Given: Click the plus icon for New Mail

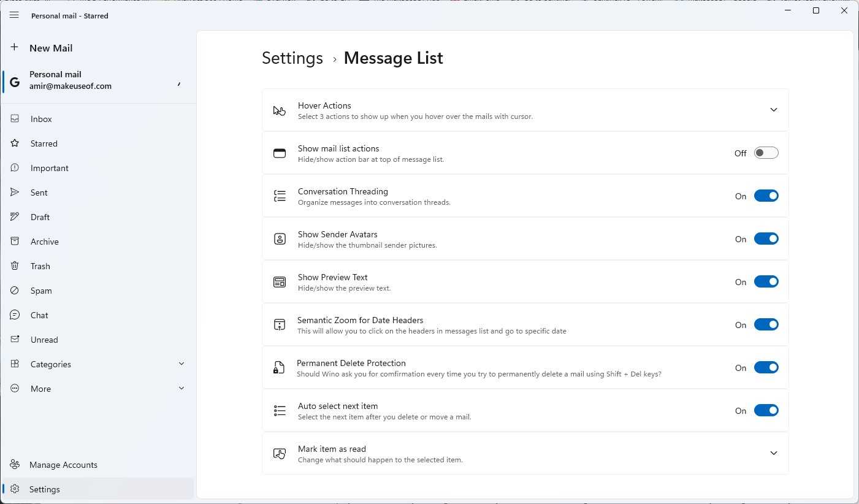Looking at the screenshot, I should [x=14, y=47].
